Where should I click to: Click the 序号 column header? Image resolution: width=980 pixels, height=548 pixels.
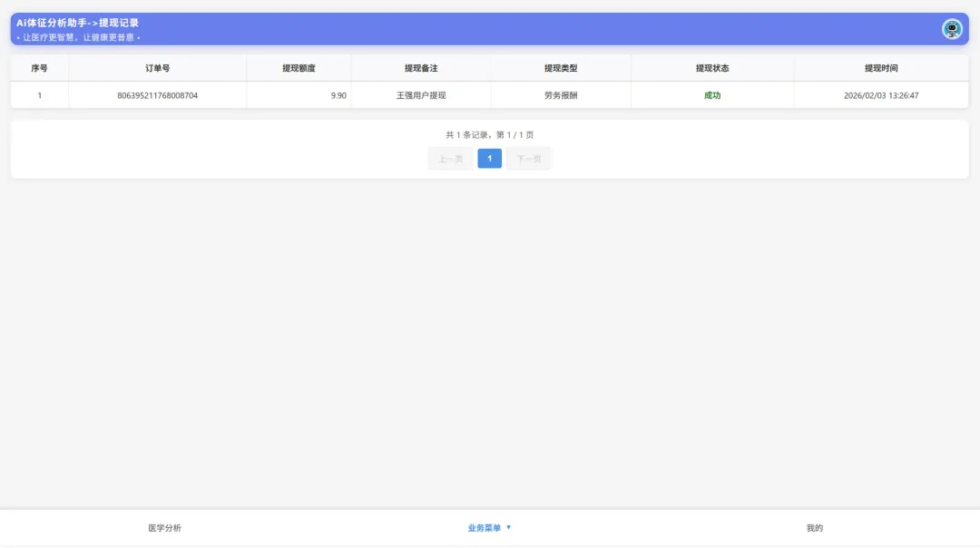[x=39, y=68]
